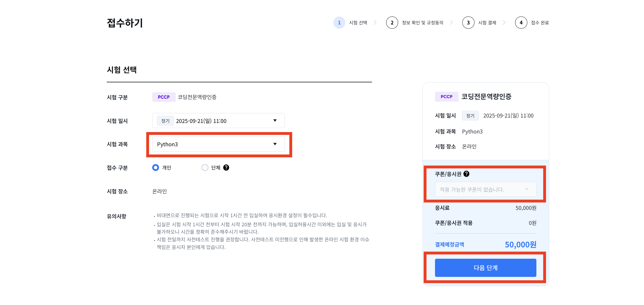
Task: Click step 4 circle for 접수 완료
Action: coord(521,23)
